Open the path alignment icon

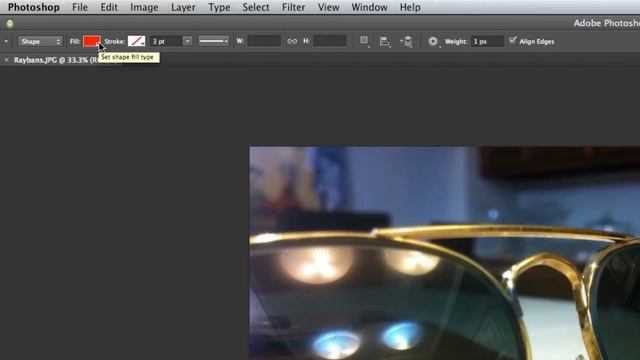click(384, 41)
